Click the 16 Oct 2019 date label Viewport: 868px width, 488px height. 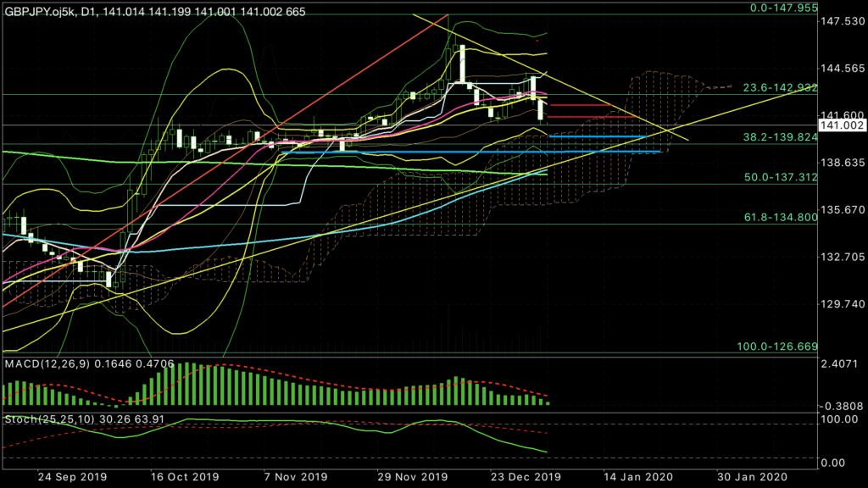point(185,477)
